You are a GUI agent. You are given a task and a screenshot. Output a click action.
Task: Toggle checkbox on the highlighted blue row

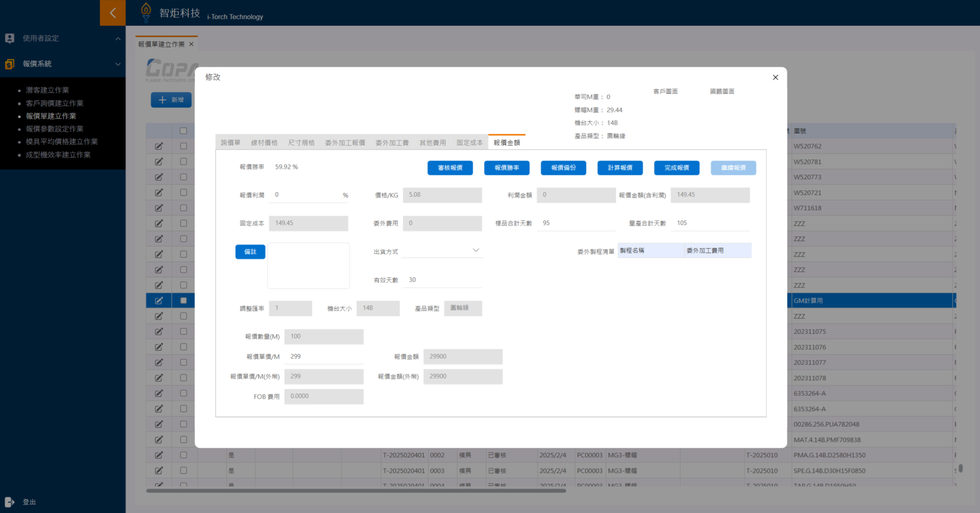(x=183, y=301)
